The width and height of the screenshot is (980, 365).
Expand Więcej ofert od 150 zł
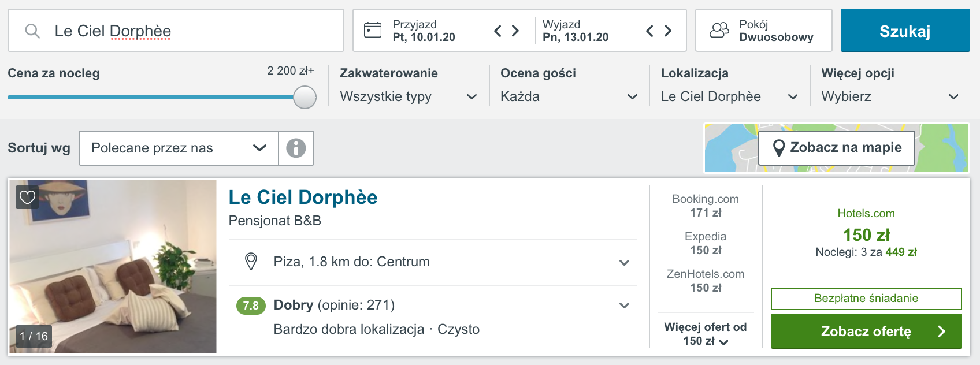tap(706, 334)
